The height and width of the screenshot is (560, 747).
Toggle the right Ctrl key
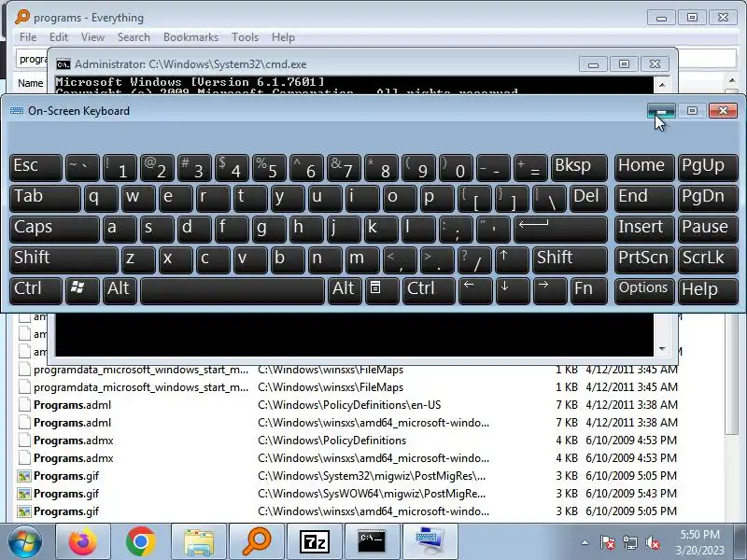[429, 289]
